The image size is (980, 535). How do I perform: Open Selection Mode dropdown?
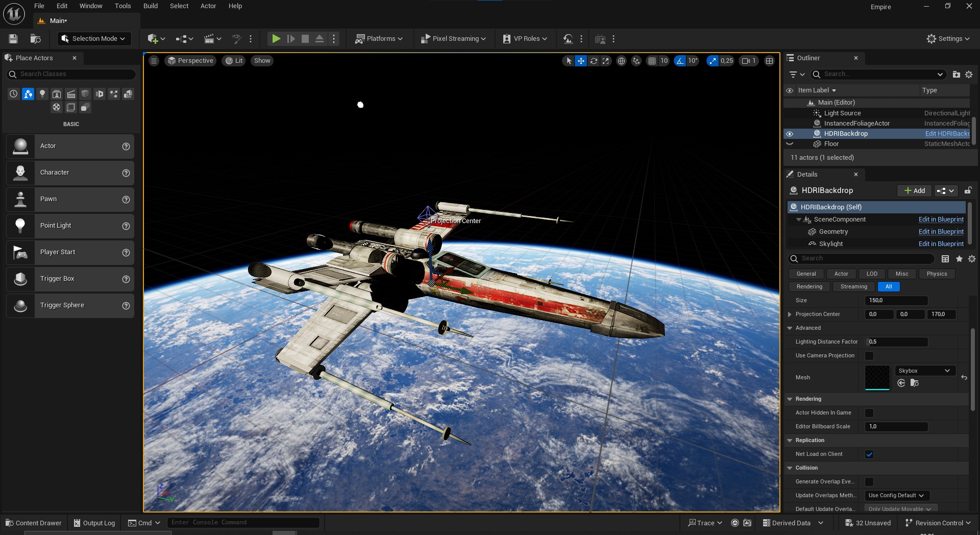coord(94,39)
